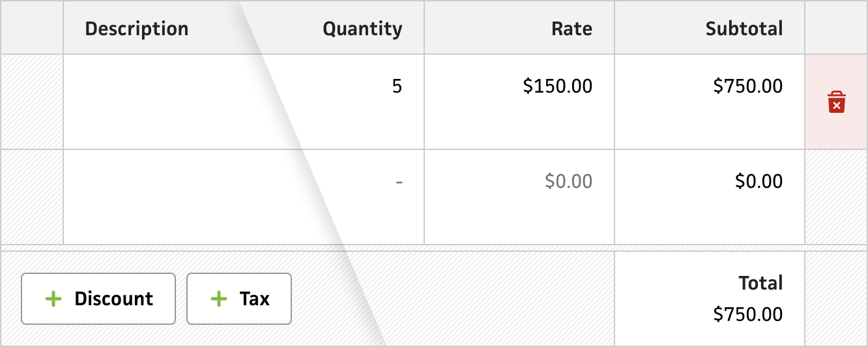Add a Discount to the invoice
868x347 pixels.
click(98, 299)
